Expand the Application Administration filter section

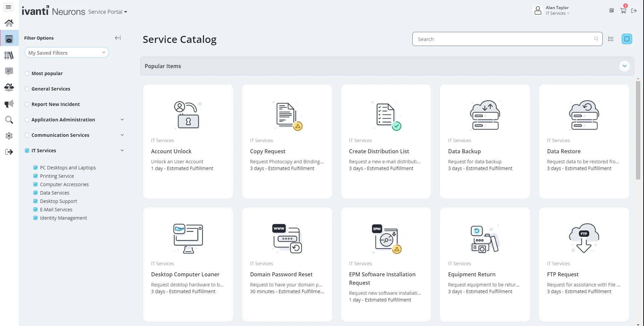(x=122, y=119)
